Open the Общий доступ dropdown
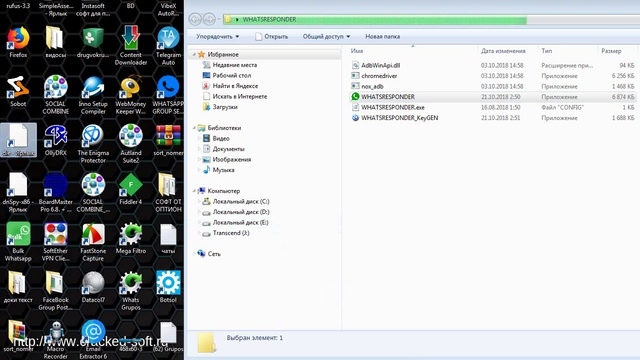Viewport: 640px width, 360px height. pyautogui.click(x=326, y=36)
